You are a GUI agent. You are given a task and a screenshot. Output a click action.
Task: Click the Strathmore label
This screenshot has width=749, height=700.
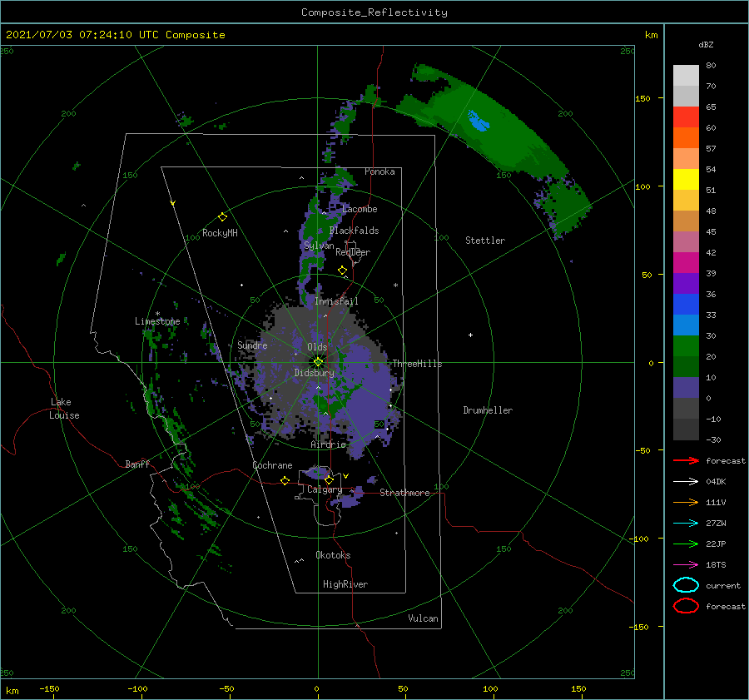tap(404, 493)
